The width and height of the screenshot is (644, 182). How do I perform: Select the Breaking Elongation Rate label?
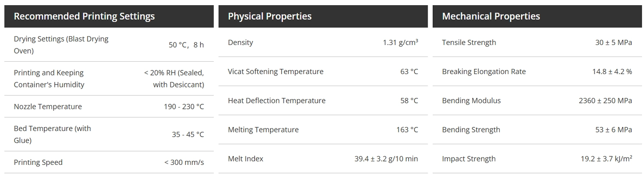484,72
